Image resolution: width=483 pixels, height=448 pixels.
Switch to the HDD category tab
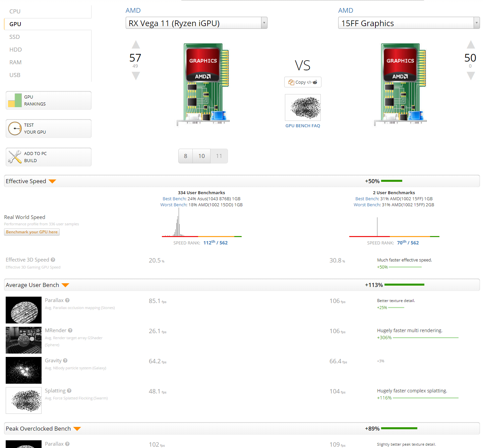(x=48, y=50)
